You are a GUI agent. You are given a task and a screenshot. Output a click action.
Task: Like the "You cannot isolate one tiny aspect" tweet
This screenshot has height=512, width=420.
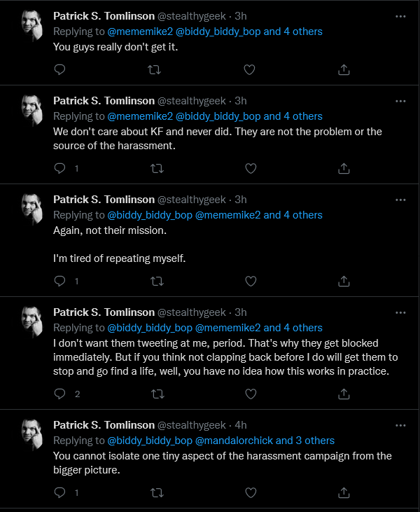point(251,492)
